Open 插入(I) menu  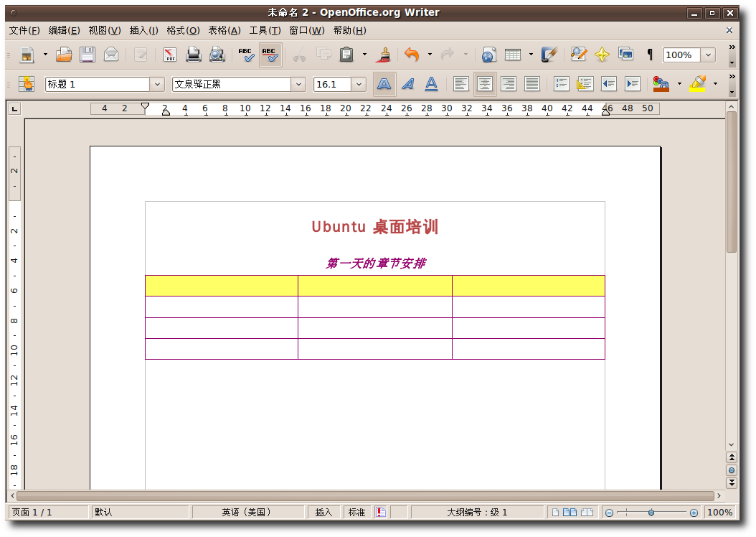(x=143, y=30)
